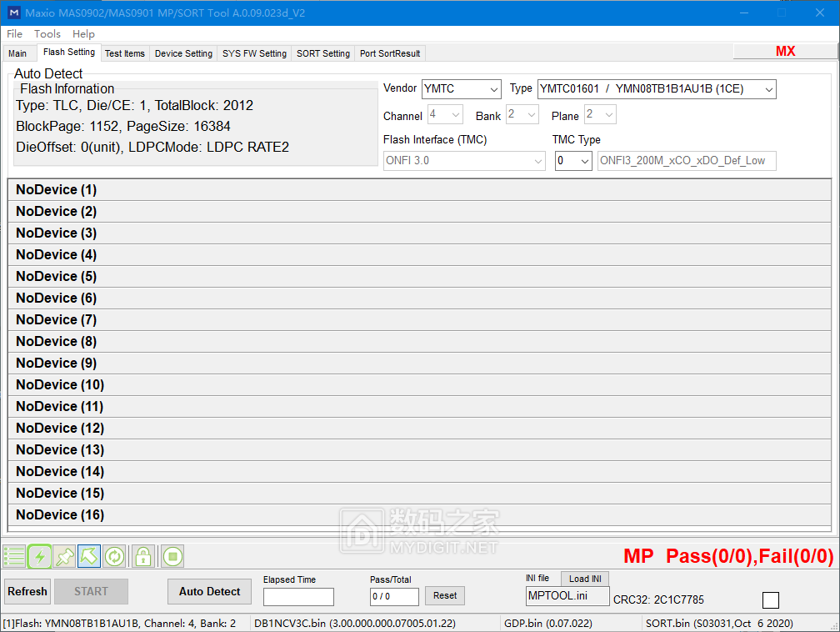Open the SORT Setting tab
840x632 pixels.
323,53
